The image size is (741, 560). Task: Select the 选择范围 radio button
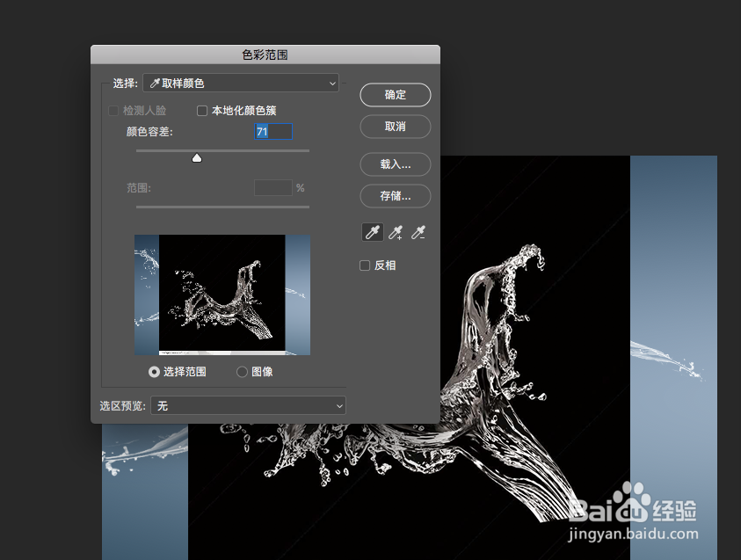(x=154, y=371)
